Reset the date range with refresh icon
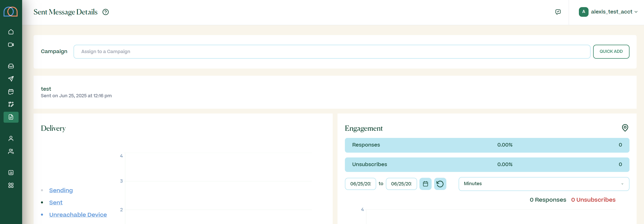Screen dimensions: 644x224 point(440,184)
